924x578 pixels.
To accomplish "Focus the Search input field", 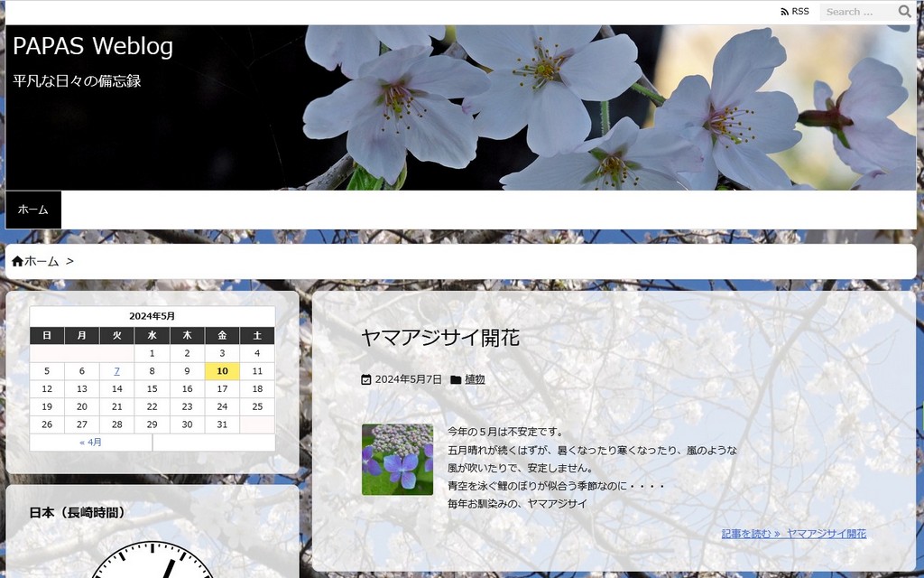I will (858, 12).
